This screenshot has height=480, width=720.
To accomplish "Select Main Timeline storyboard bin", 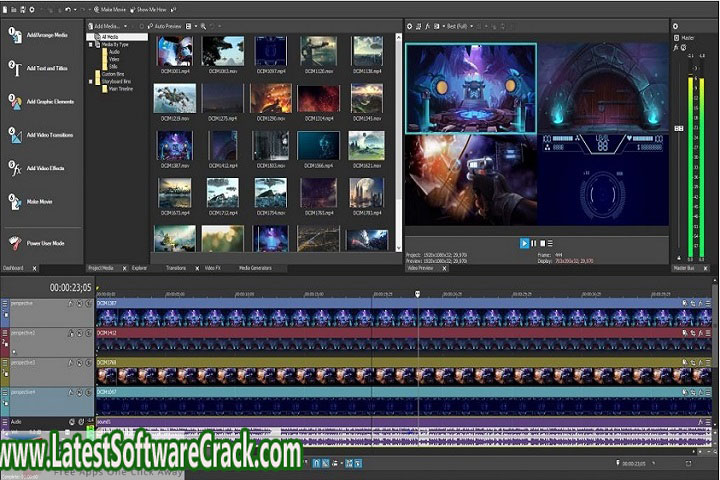I will click(x=120, y=89).
